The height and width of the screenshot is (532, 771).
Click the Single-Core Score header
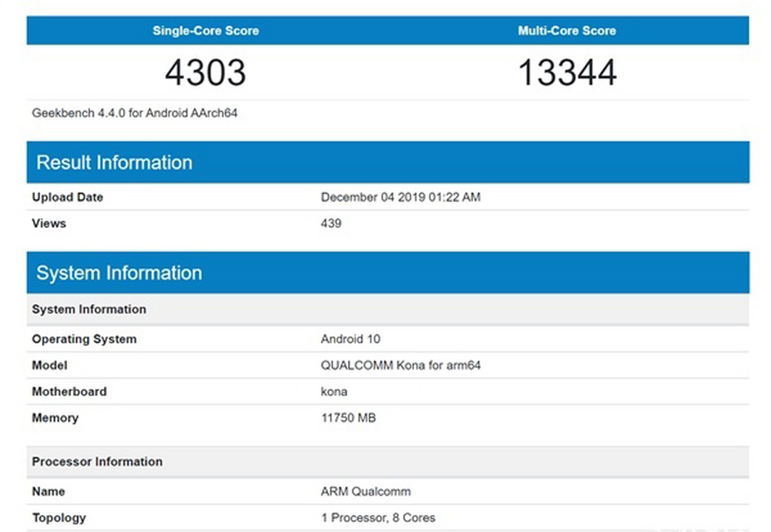[206, 30]
